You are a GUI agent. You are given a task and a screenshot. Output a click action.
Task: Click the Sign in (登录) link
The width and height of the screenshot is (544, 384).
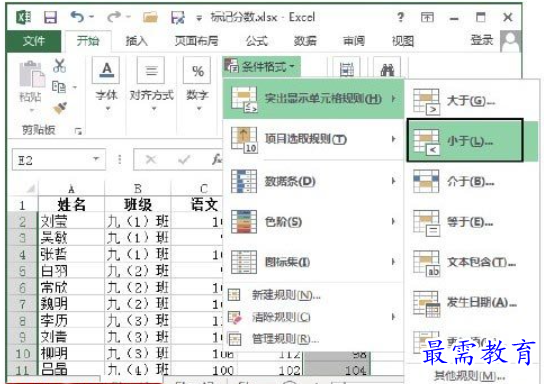[x=482, y=40]
